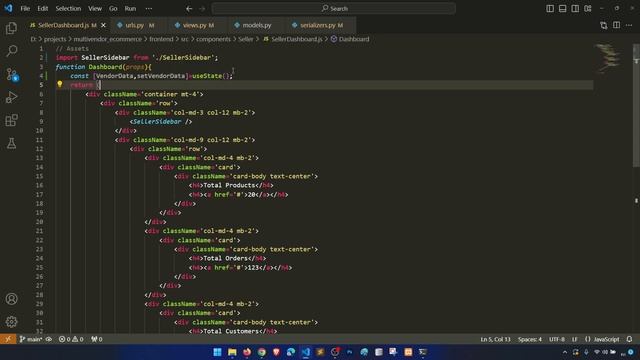Toggle the bottom panel layout icon

coord(562,8)
